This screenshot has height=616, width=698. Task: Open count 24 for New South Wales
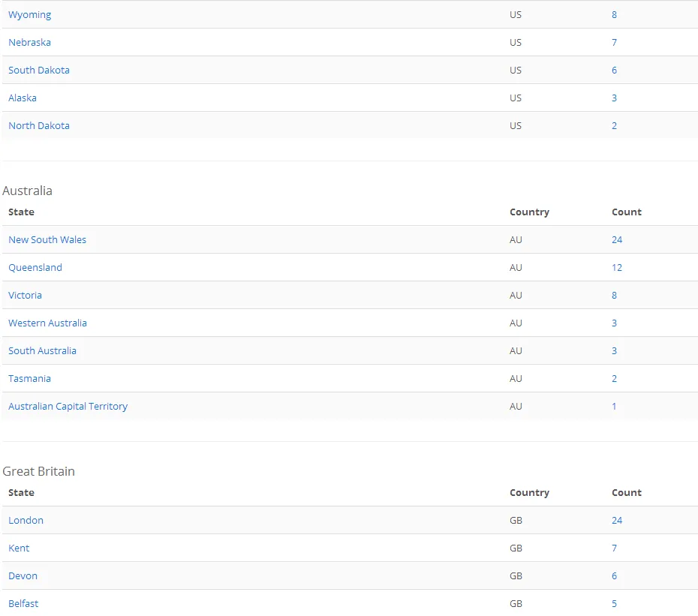617,240
